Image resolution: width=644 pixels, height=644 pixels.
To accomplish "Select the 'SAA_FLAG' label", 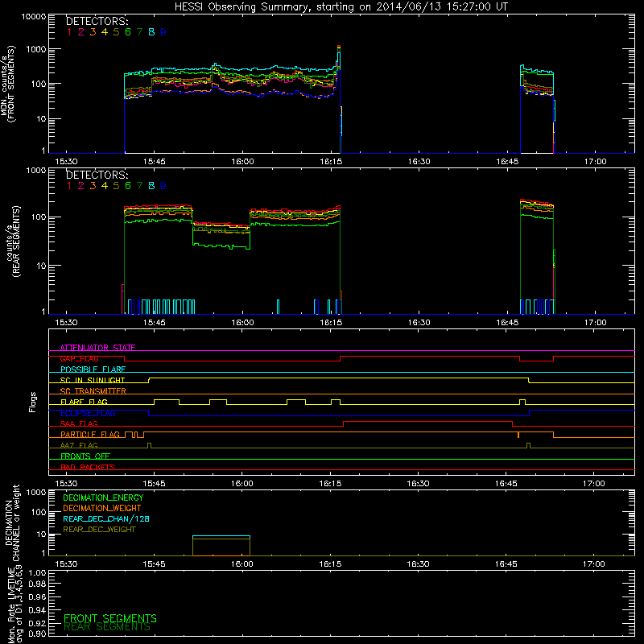I will point(79,423).
